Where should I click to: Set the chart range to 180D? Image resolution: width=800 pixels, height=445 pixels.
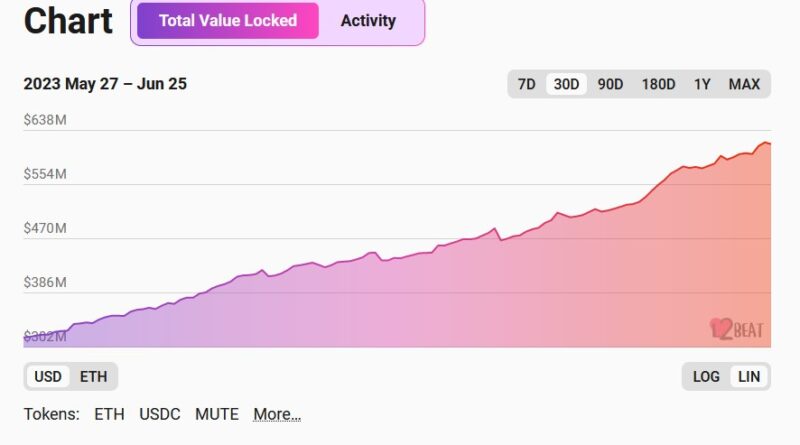(x=658, y=84)
